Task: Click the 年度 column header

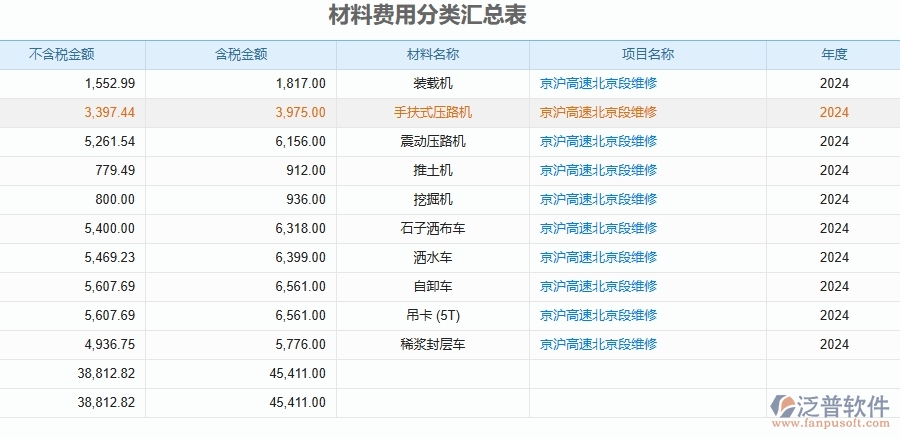Action: tap(833, 55)
